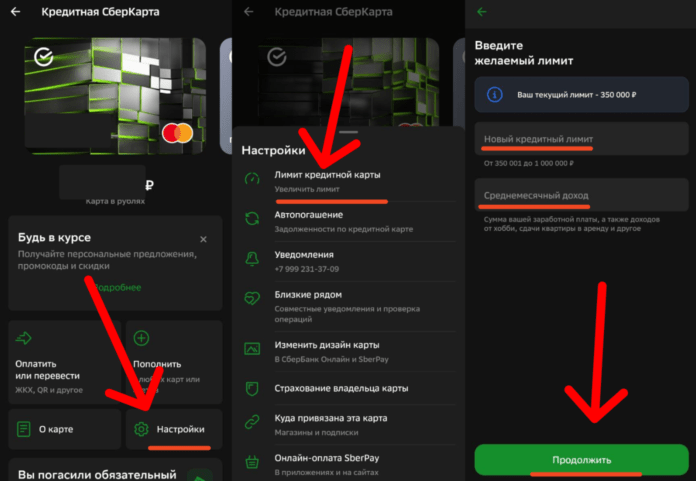Open 'Подробнее' link in the banner

click(117, 288)
